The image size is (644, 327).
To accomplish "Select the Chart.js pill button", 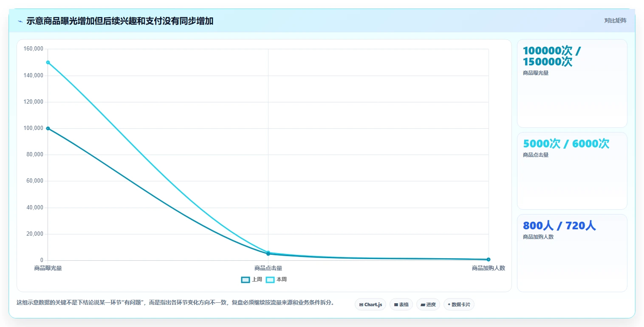I will point(370,304).
